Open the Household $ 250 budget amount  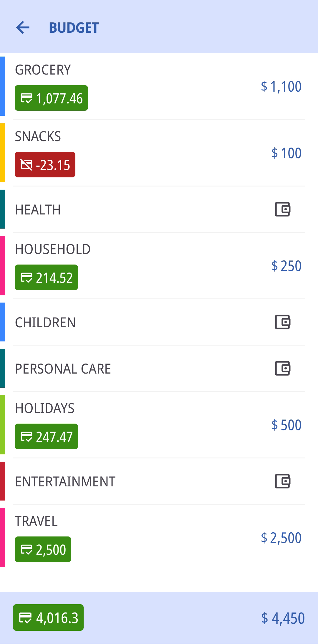(x=286, y=266)
